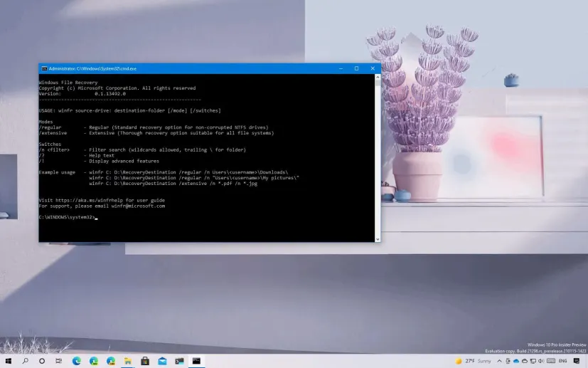Image resolution: width=588 pixels, height=368 pixels.
Task: Click cmd scrollbar down arrow
Action: click(x=378, y=239)
